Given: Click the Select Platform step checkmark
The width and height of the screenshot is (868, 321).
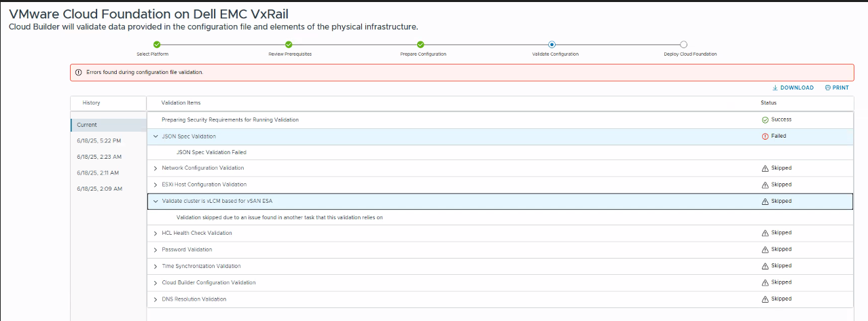Looking at the screenshot, I should click(157, 45).
